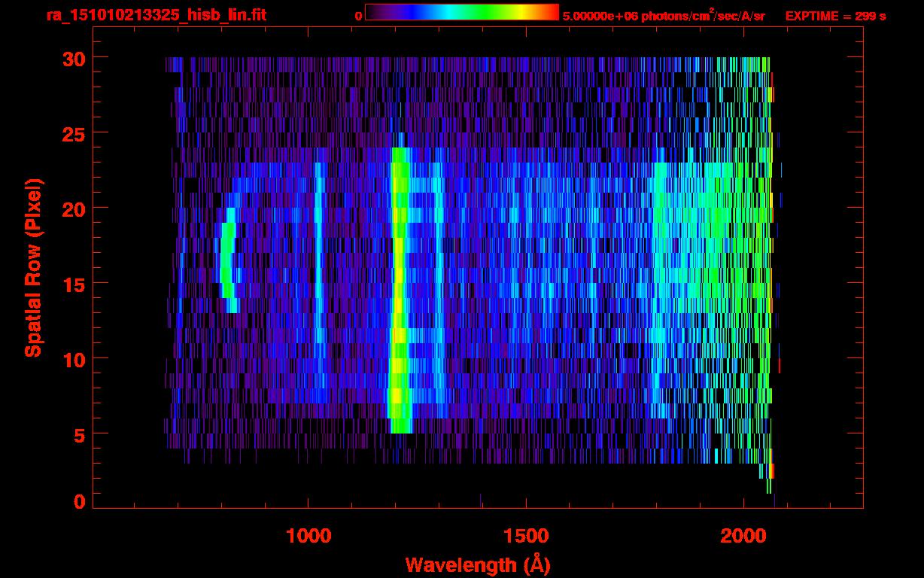Click the 5.00000e+06 photons color bar maximum label

point(664,16)
